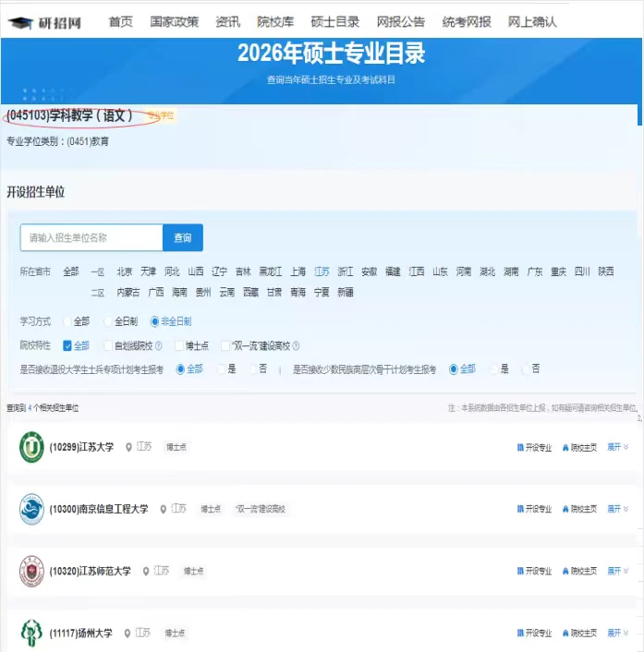The image size is (644, 652).
Task: Filter by province 北京
Action: [125, 272]
